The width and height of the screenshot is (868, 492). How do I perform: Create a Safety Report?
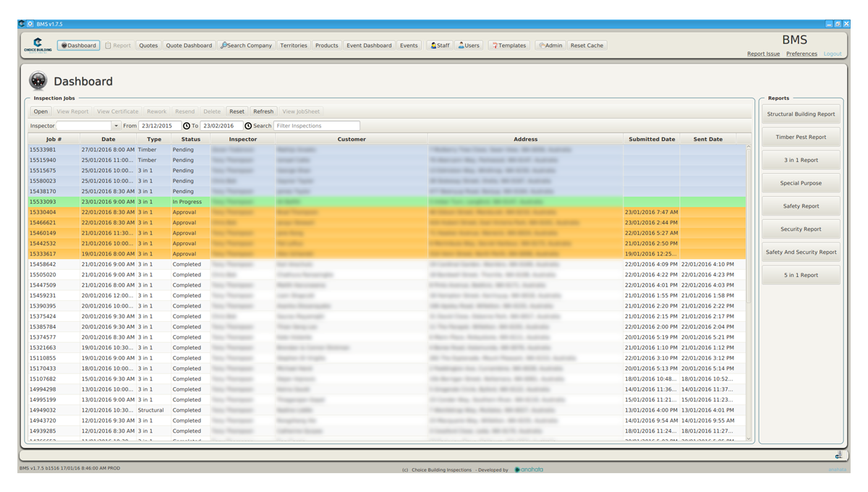[x=801, y=206]
